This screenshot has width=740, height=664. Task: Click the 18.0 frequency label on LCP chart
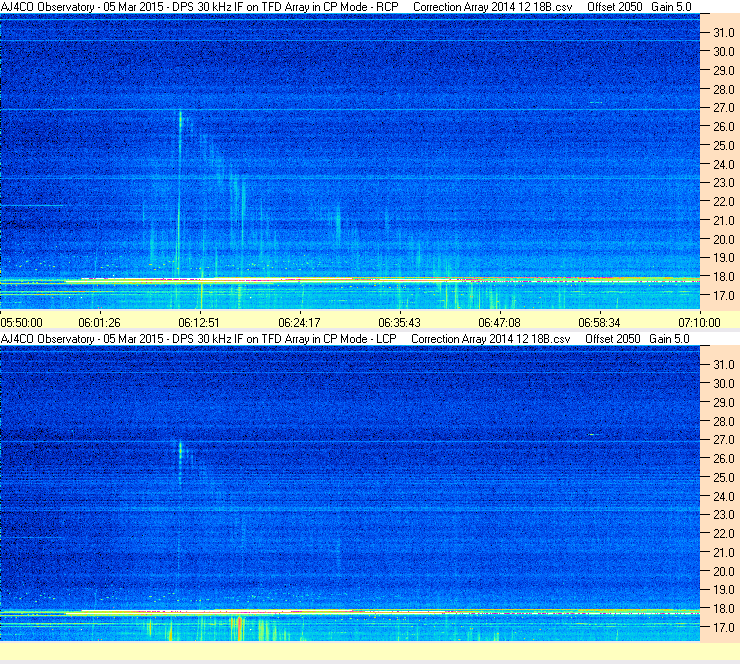tap(723, 608)
